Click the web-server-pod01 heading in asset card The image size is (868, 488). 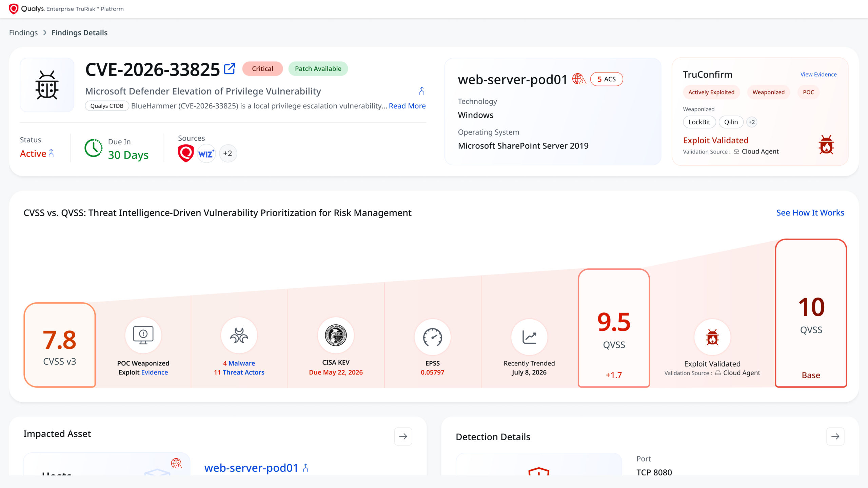pos(512,80)
